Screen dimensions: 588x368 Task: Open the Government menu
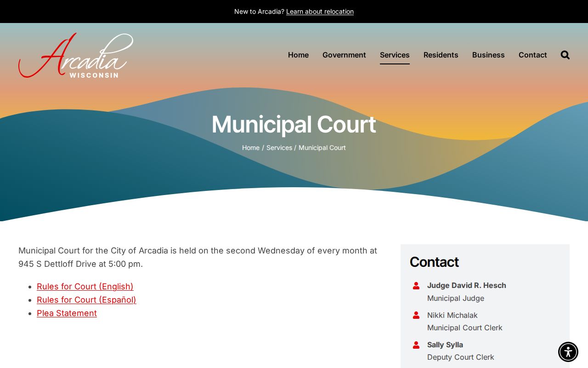344,55
